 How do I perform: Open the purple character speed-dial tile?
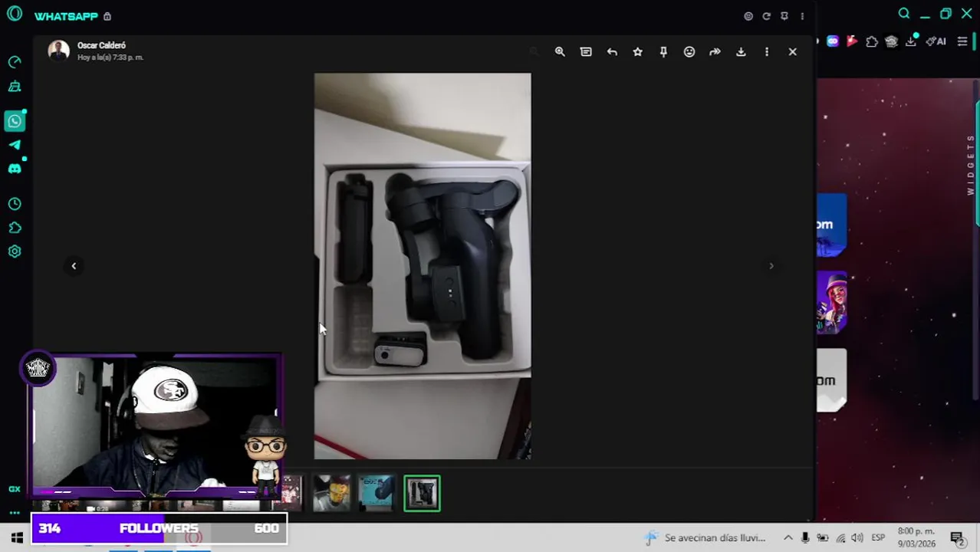coord(832,302)
